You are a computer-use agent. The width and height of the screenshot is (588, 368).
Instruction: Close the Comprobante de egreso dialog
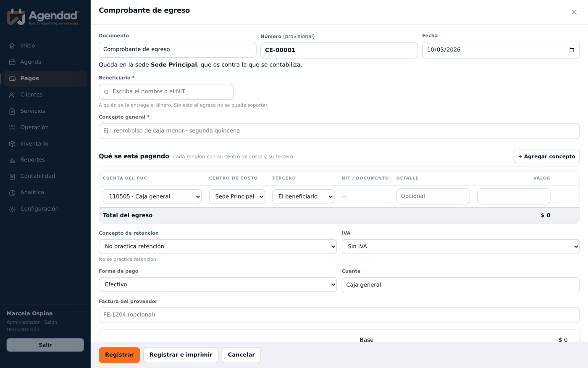click(x=574, y=13)
